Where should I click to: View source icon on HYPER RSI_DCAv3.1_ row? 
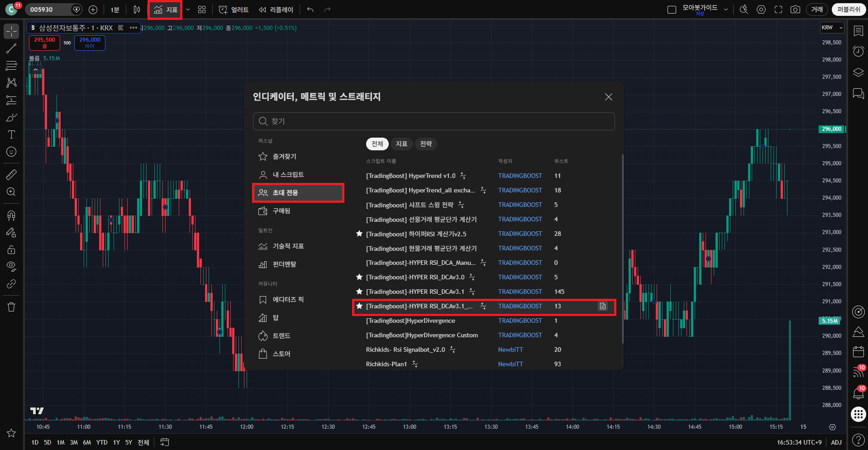pos(603,306)
